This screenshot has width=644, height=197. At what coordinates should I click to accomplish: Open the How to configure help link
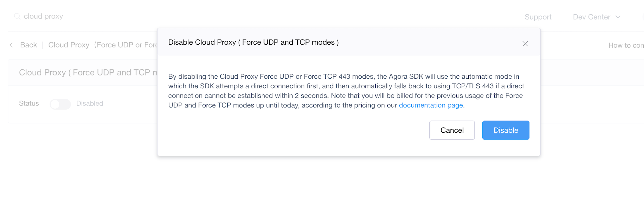click(626, 45)
